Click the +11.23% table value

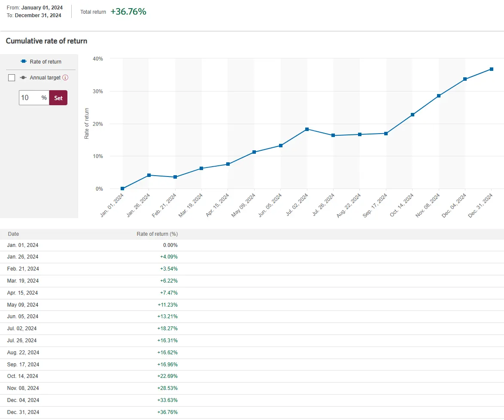tap(167, 304)
